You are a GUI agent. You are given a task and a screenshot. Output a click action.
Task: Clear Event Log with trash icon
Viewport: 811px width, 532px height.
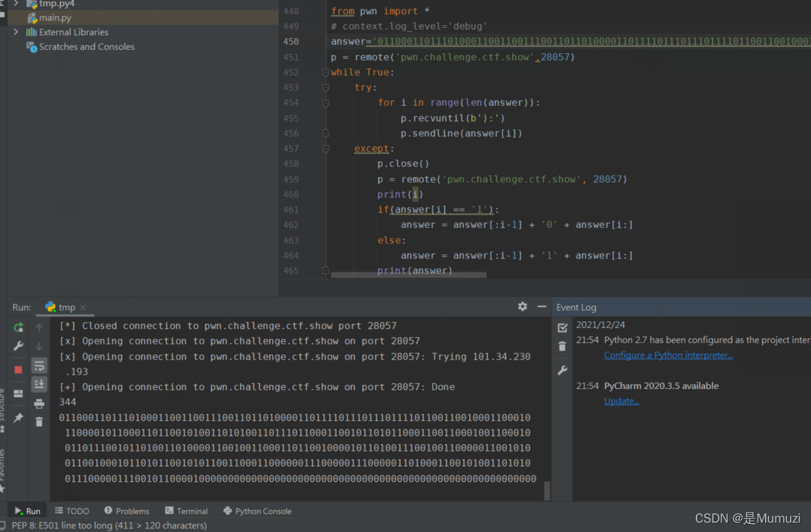tap(562, 346)
